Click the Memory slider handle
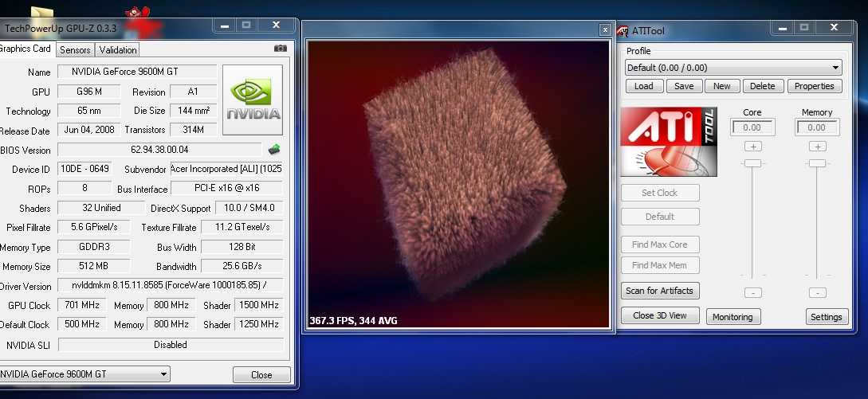The image size is (868, 399). [x=817, y=163]
